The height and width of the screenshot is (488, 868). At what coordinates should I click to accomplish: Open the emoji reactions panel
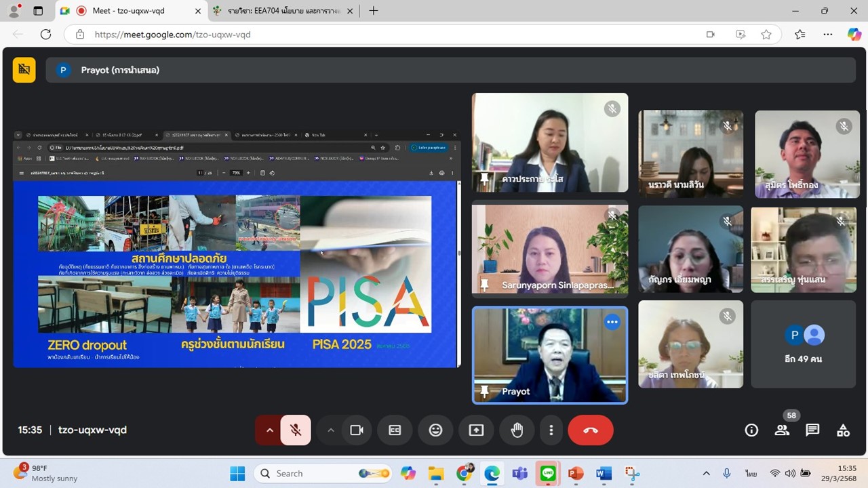tap(435, 430)
